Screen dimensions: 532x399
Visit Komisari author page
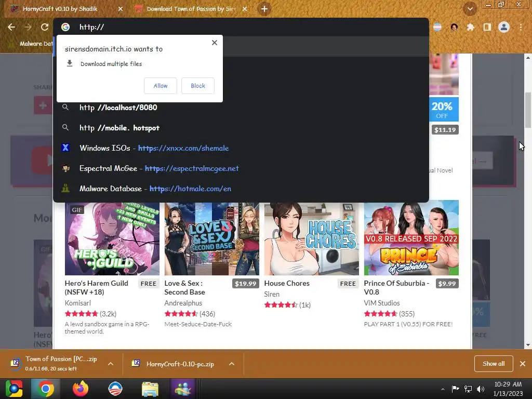coord(78,303)
